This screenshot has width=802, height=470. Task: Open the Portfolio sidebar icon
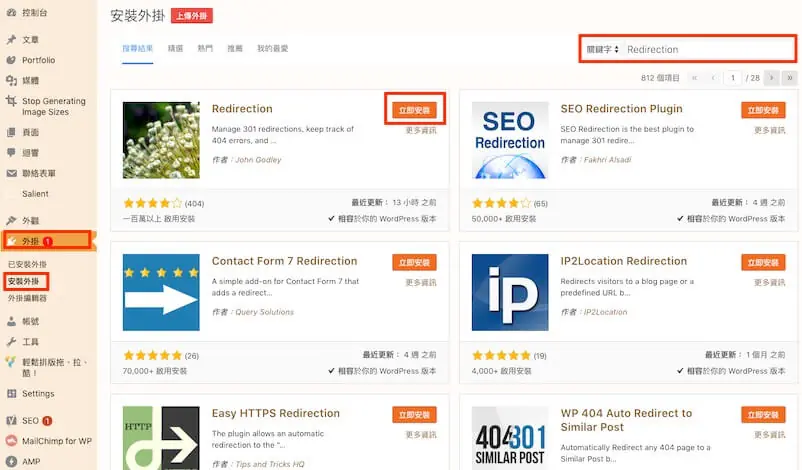(x=11, y=60)
